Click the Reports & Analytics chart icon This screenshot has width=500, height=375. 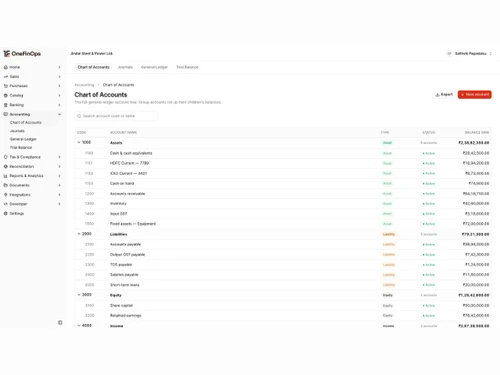click(6, 176)
